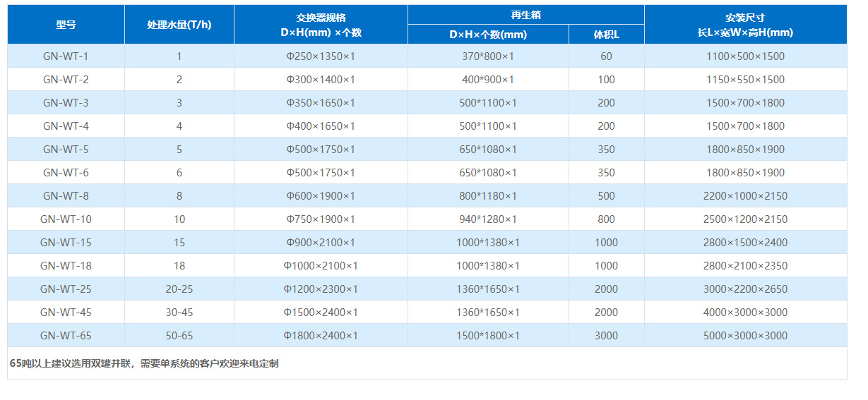Select the GN-WT-65 model cell

pos(66,336)
